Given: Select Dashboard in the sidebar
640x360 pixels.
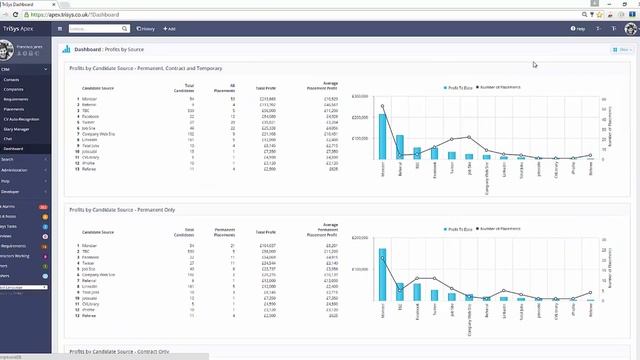Looking at the screenshot, I should (13, 149).
